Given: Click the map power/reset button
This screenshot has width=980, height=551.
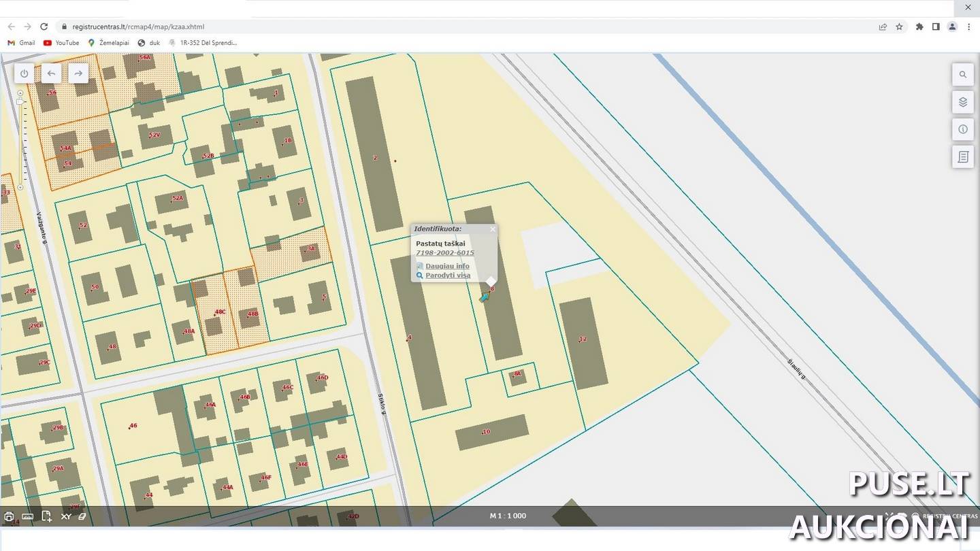Looking at the screenshot, I should 24,73.
